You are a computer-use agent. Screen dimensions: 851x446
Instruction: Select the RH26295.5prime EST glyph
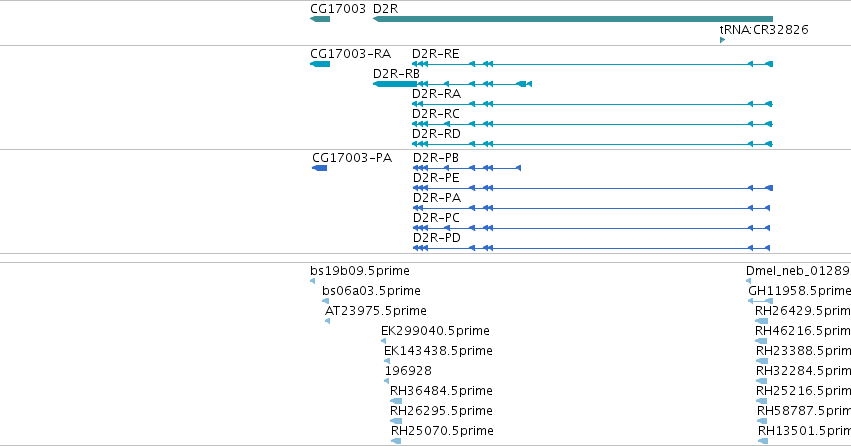coord(396,421)
